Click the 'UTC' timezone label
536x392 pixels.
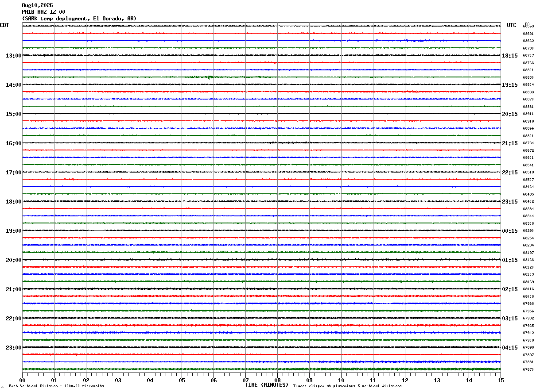coord(512,25)
